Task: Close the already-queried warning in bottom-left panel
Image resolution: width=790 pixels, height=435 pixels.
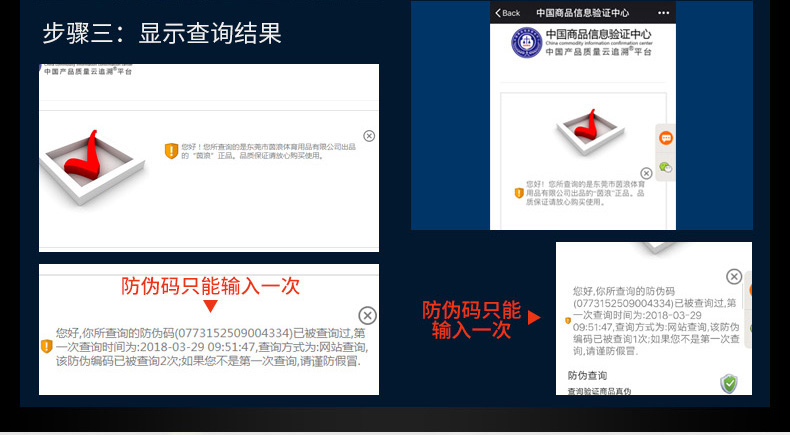Action: coord(367,314)
